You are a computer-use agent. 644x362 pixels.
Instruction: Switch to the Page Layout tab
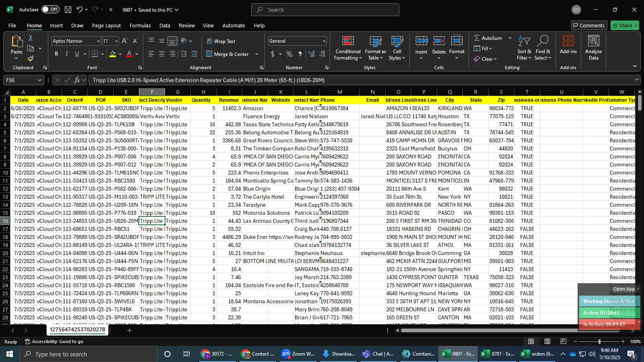coord(106,25)
